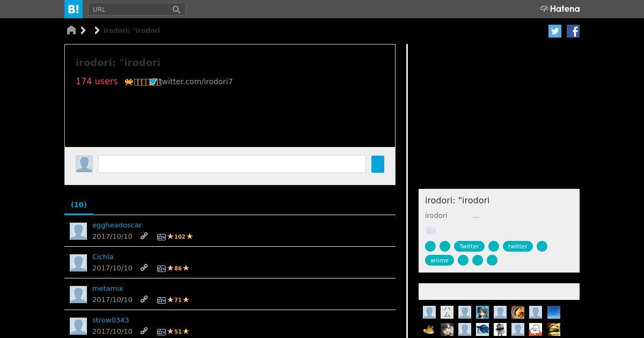The image size is (644, 338).
Task: Add a star to Cichla's comment
Action: [x=161, y=268]
